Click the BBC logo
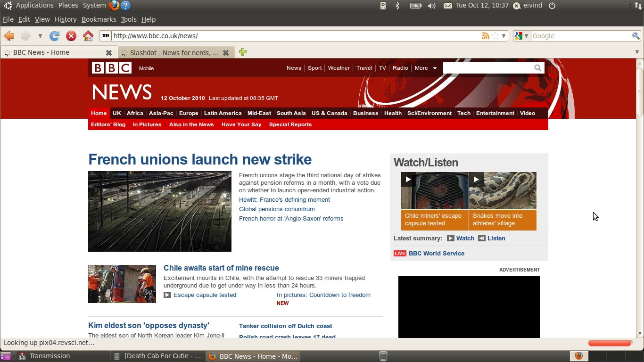This screenshot has width=644, height=362. point(112,68)
